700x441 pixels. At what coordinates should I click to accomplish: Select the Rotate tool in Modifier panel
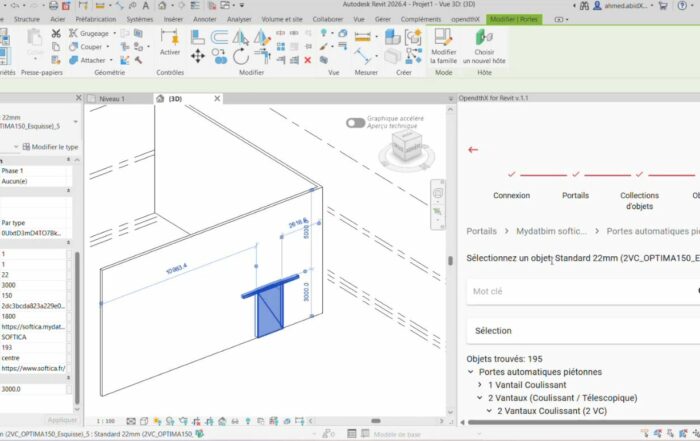(241, 57)
